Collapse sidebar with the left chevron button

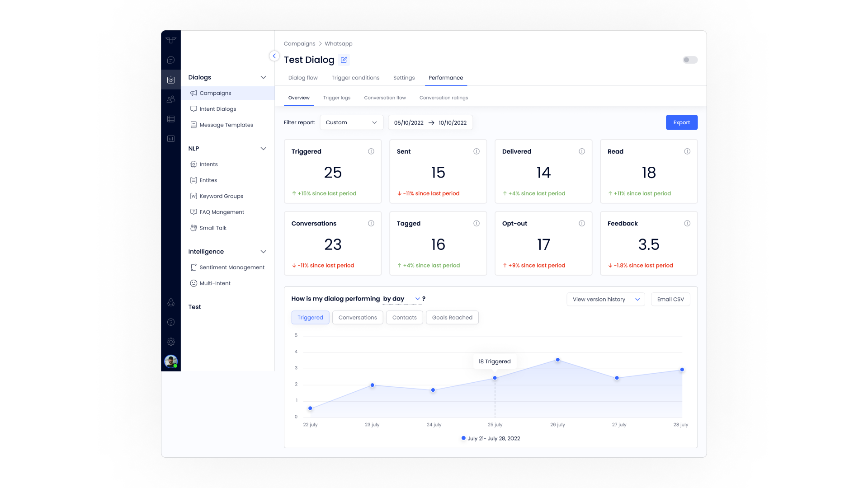[x=274, y=56]
